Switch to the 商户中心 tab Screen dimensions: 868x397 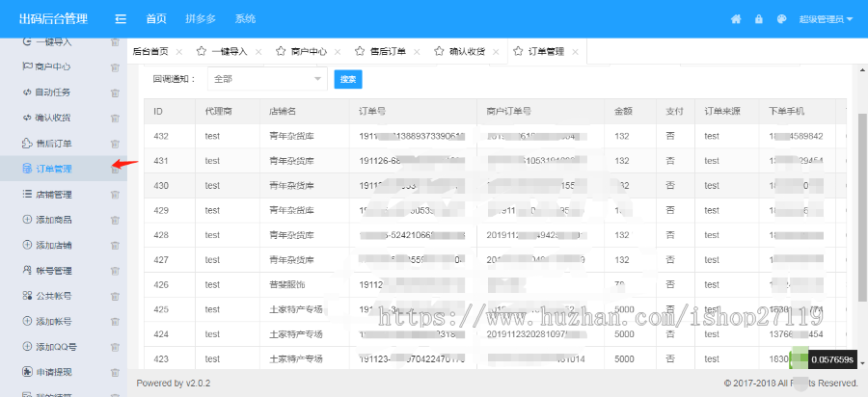[309, 52]
